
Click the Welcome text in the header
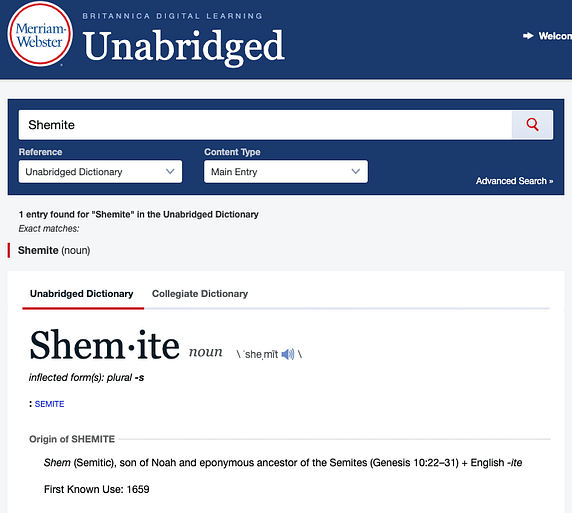tap(555, 36)
